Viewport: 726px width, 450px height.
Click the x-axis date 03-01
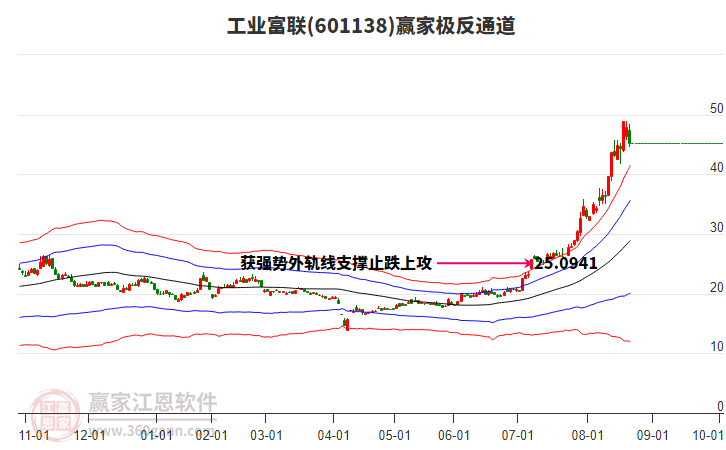[266, 436]
